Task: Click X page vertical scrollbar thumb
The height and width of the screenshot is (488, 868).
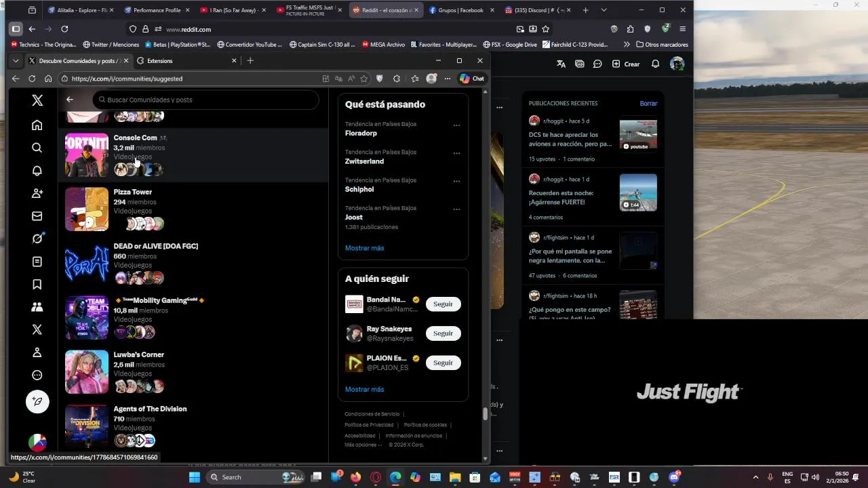Action: click(x=485, y=415)
